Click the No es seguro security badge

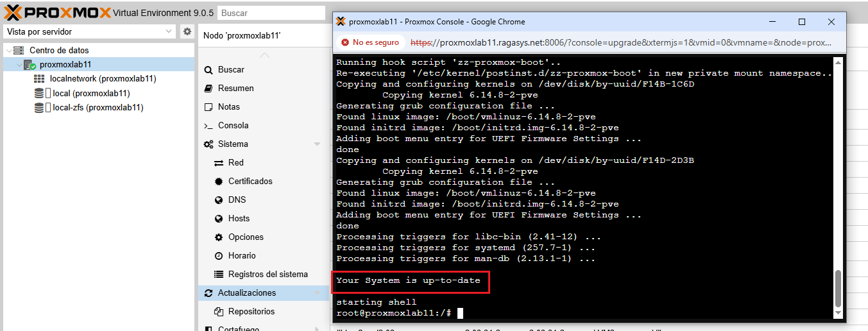(x=370, y=42)
